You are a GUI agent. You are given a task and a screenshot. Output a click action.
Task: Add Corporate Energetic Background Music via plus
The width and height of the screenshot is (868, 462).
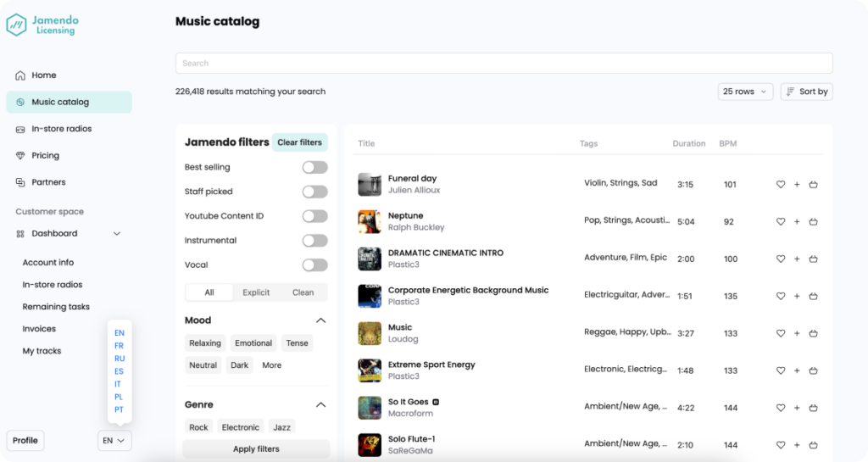point(797,296)
